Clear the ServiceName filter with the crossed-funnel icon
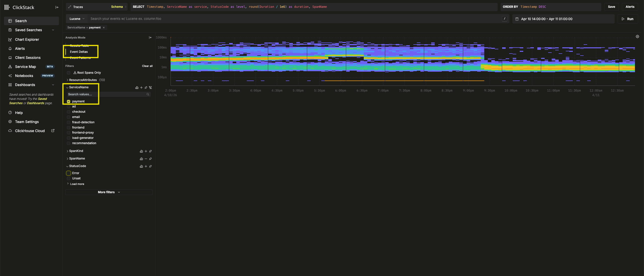This screenshot has height=276, width=644. coord(150,88)
